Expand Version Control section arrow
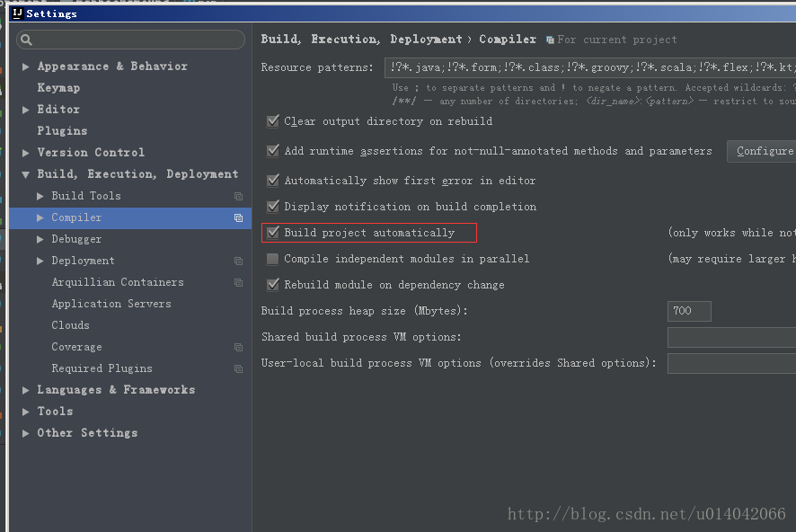This screenshot has height=532, width=796. coord(25,153)
